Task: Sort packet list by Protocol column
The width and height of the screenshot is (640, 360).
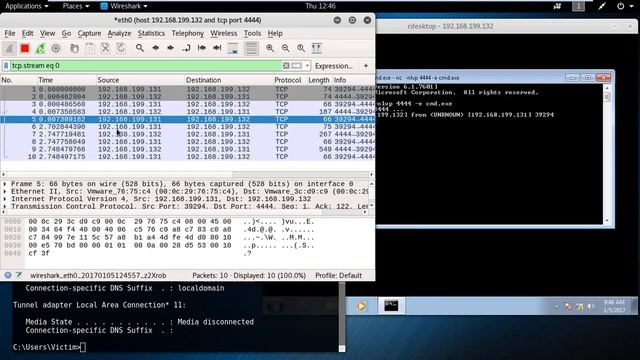Action: 287,80
